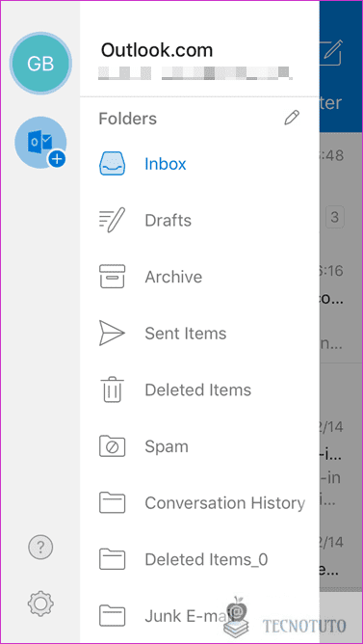Edit folders with the pencil icon
The image size is (363, 644).
point(292,119)
